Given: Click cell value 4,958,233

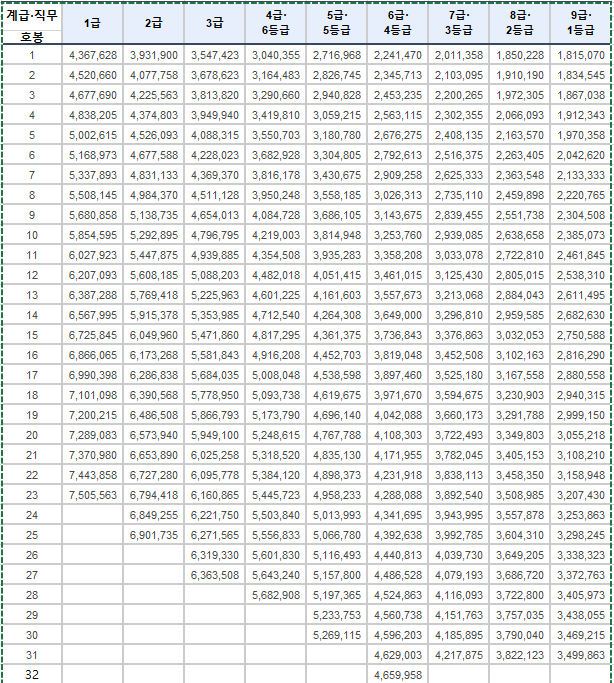Looking at the screenshot, I should tap(336, 496).
